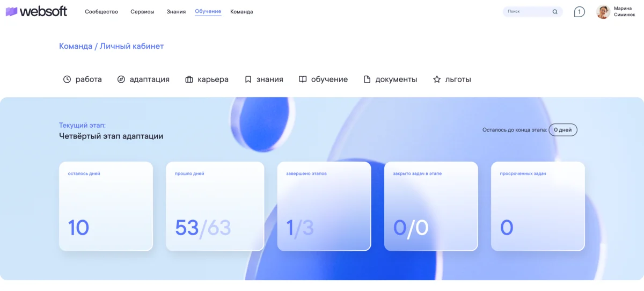644x291 pixels.
Task: Click the bookmark icon beside знания
Action: tap(248, 79)
